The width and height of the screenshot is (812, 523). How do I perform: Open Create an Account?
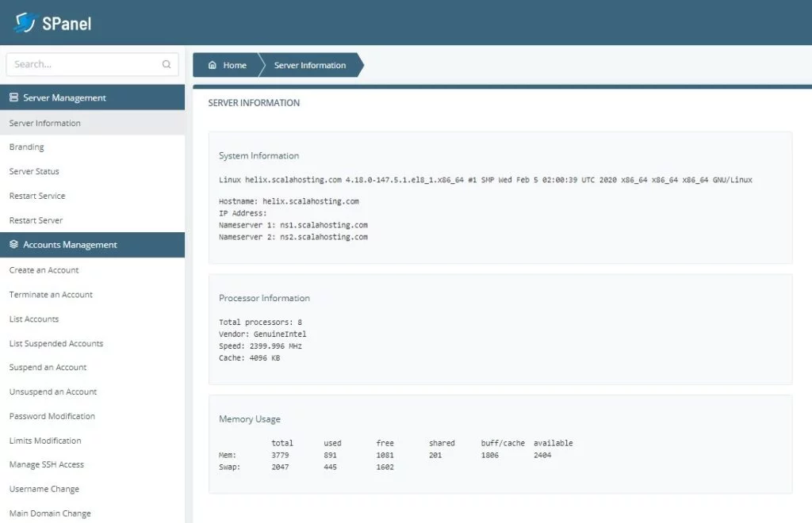coord(44,269)
